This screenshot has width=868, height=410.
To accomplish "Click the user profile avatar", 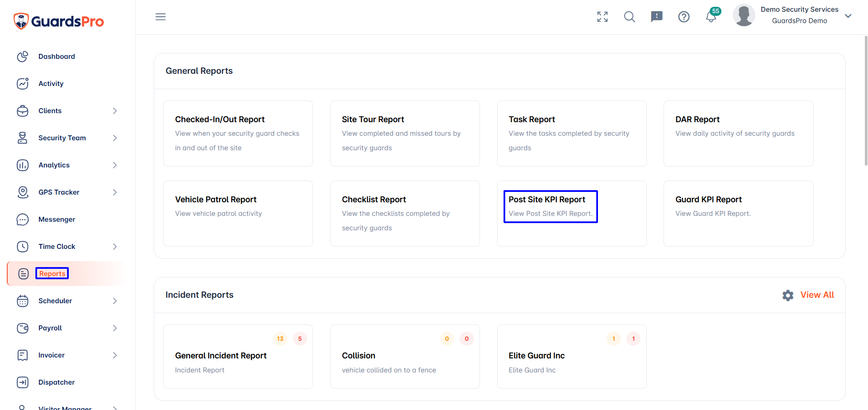I will coord(744,15).
